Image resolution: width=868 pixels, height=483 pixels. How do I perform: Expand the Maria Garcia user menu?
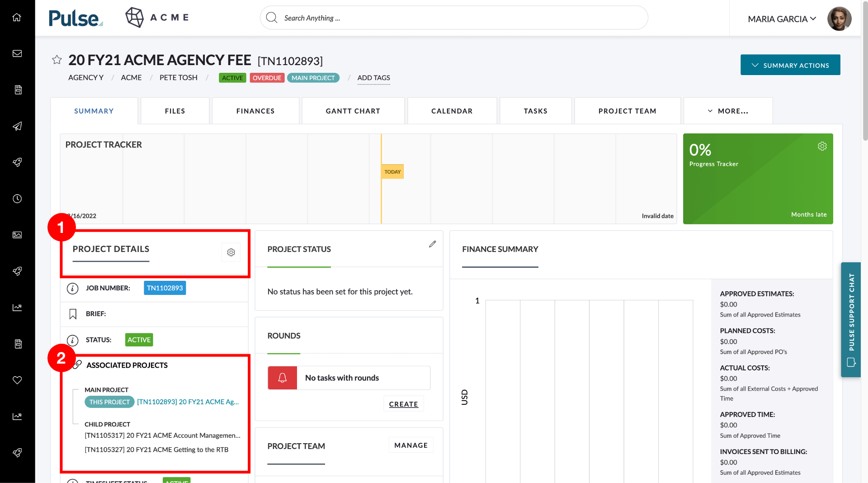782,19
